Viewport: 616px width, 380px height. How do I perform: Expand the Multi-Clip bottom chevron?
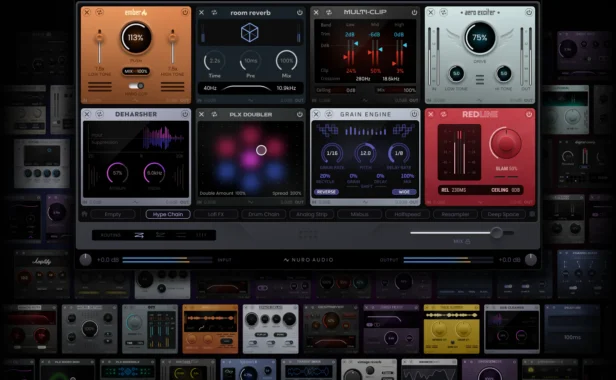point(365,101)
